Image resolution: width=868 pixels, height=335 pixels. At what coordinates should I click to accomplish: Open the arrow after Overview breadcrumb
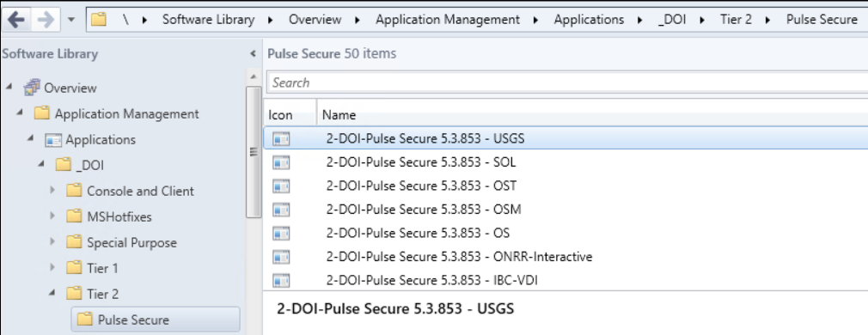[x=358, y=20]
